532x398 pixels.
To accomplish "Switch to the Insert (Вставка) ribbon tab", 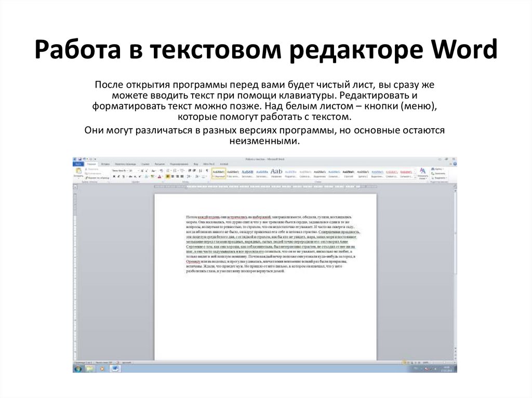I will coord(105,164).
